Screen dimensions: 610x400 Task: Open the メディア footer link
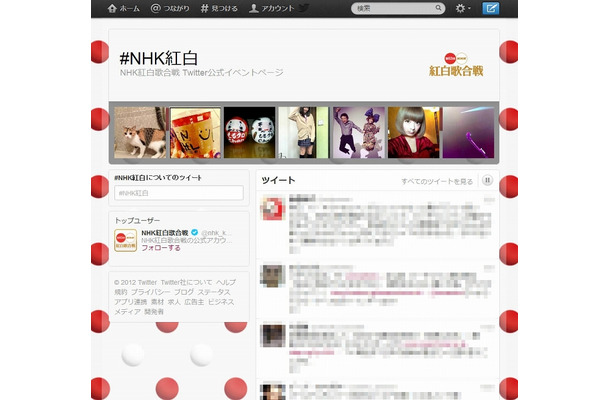(x=127, y=312)
